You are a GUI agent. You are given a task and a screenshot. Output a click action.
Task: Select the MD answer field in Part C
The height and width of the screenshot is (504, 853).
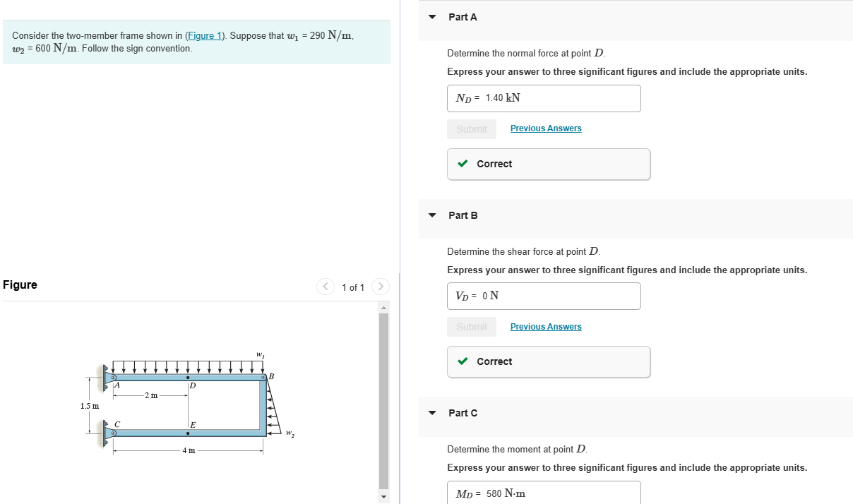tap(544, 493)
